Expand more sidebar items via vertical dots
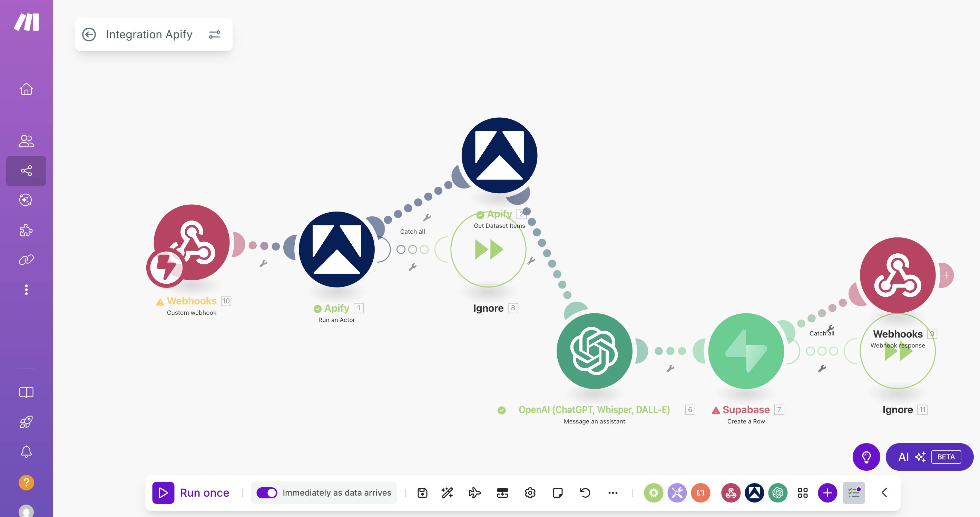Viewport: 980px width, 517px height. (x=26, y=290)
